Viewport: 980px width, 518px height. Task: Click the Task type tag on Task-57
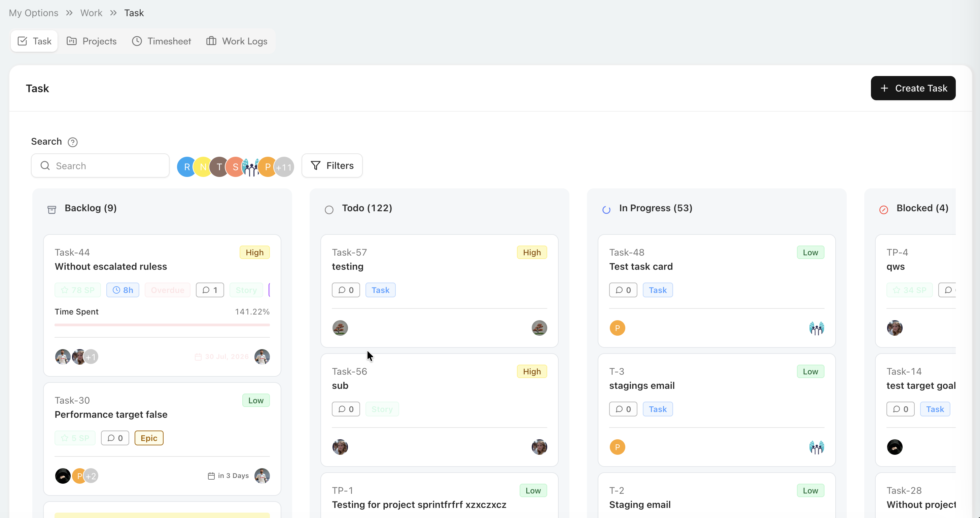tap(380, 290)
